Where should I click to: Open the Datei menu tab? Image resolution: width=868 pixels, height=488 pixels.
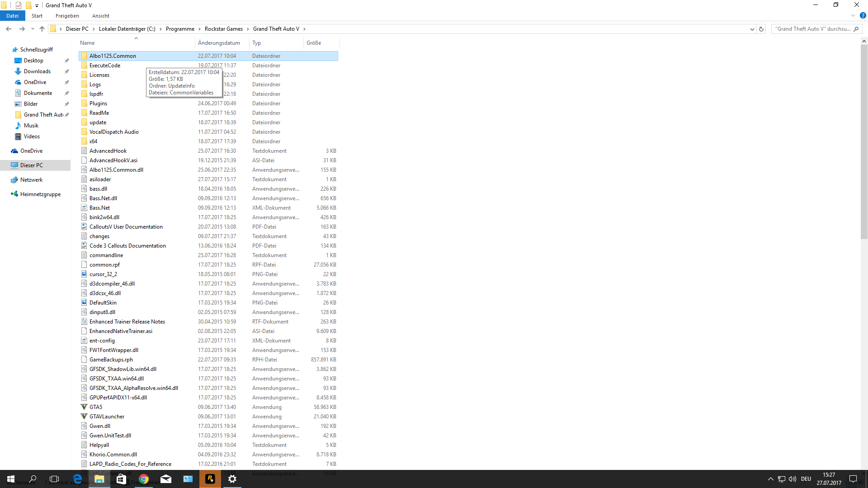tap(12, 16)
